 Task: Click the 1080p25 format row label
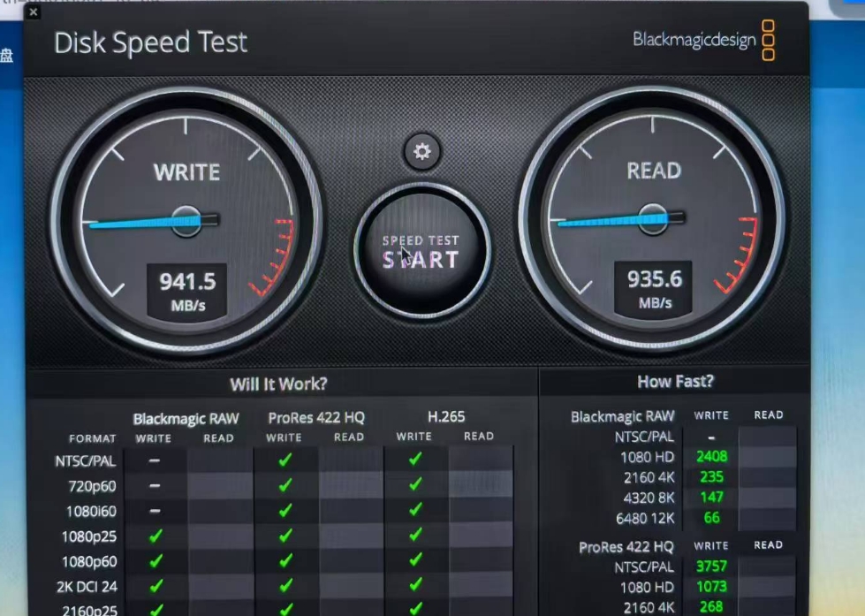[x=89, y=537]
